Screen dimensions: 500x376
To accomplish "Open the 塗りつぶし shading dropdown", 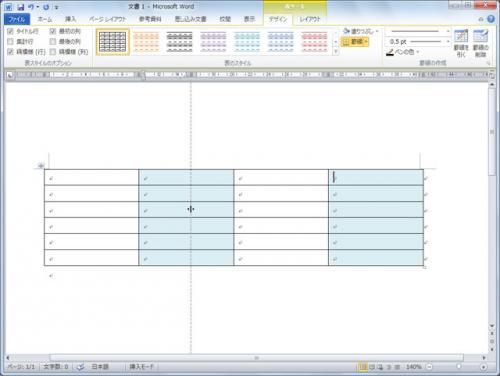I will [361, 31].
